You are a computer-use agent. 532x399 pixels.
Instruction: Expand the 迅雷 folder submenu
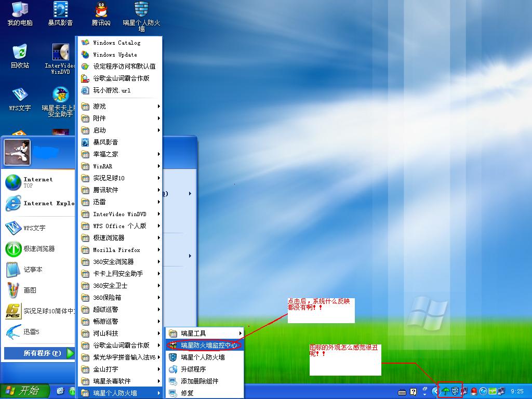coord(120,202)
